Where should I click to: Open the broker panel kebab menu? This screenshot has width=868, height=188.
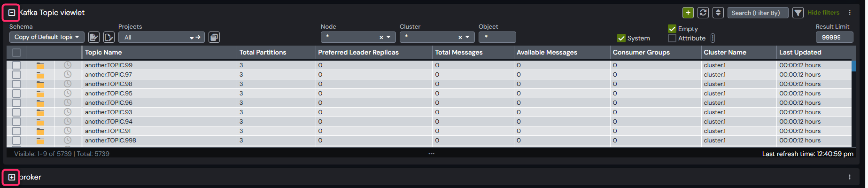coord(850,177)
